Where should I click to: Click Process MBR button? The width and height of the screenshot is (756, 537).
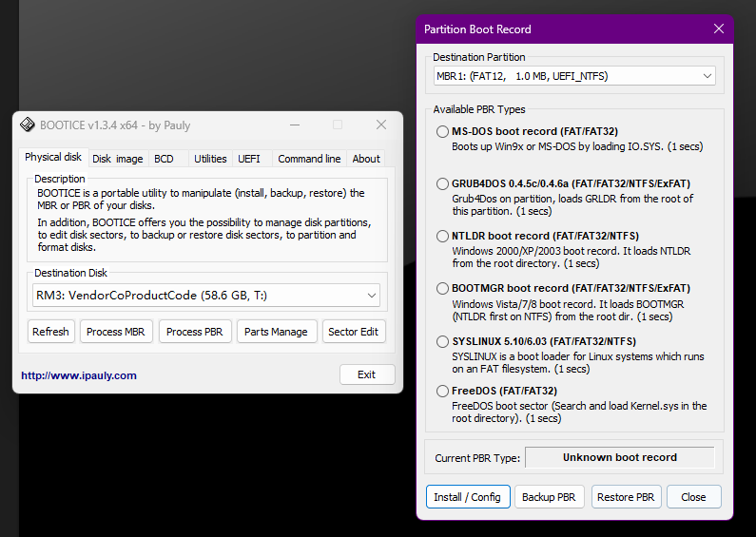click(116, 332)
